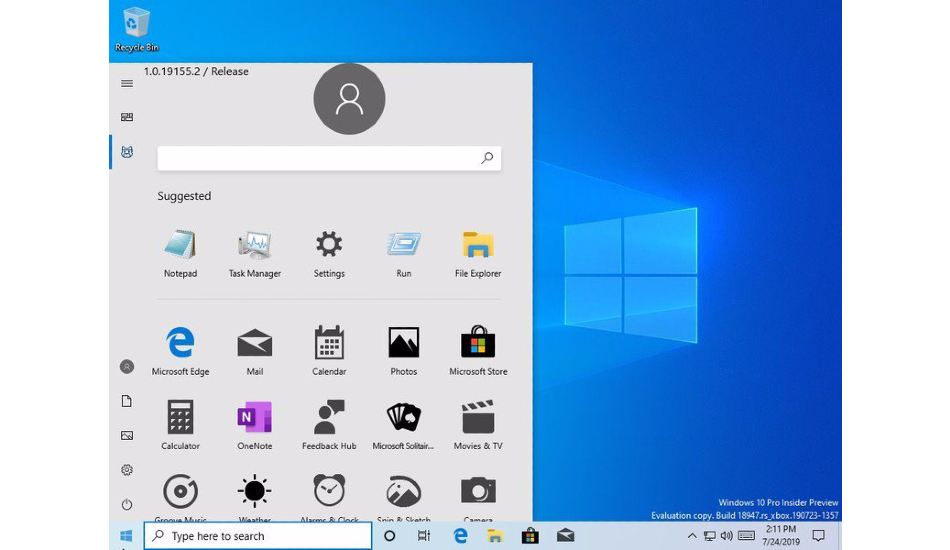Open user account in Start sidebar
Image resolution: width=950 pixels, height=550 pixels.
[127, 366]
